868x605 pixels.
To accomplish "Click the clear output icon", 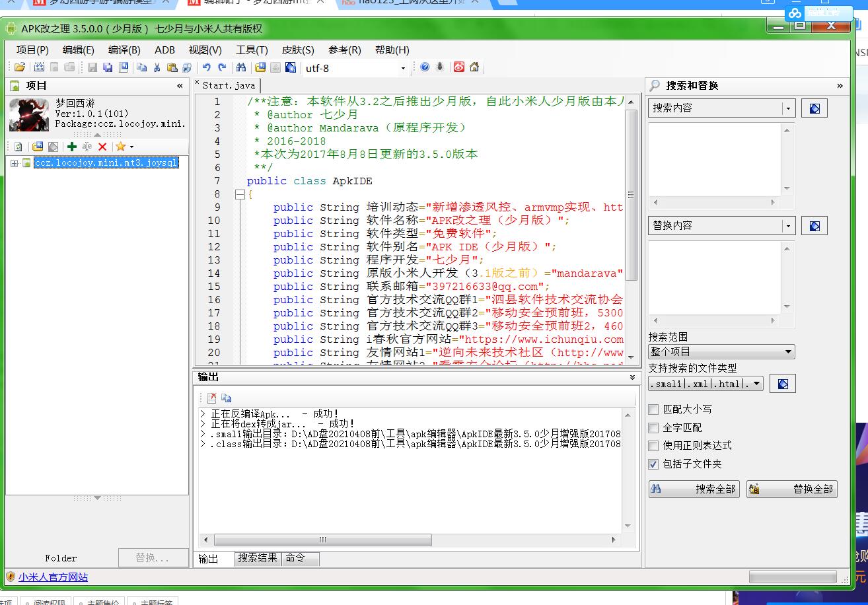I will point(211,398).
